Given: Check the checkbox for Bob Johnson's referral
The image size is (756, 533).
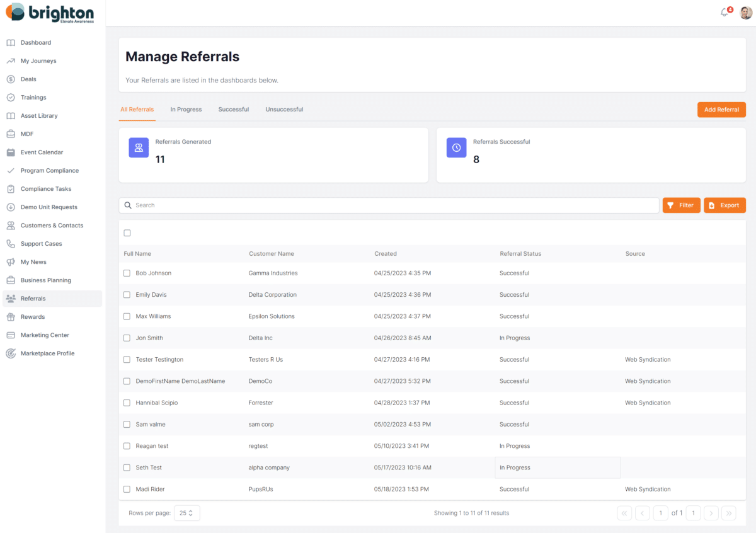Looking at the screenshot, I should click(x=127, y=273).
